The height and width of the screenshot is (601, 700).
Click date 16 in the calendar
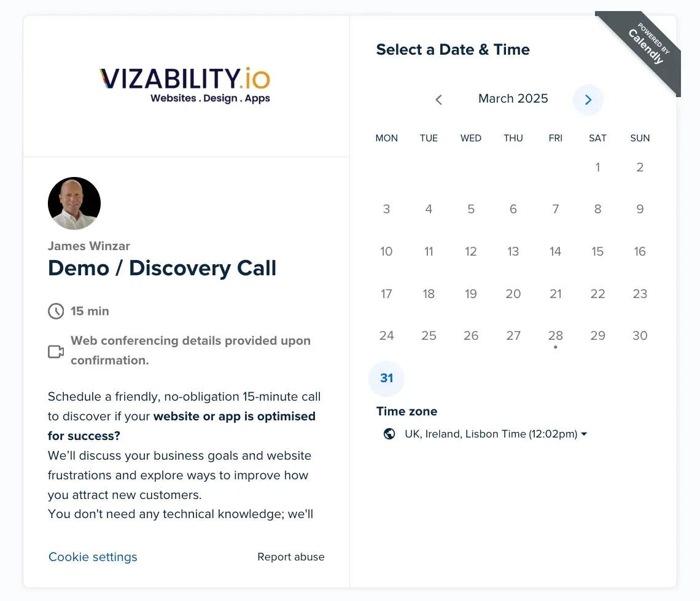pyautogui.click(x=640, y=251)
